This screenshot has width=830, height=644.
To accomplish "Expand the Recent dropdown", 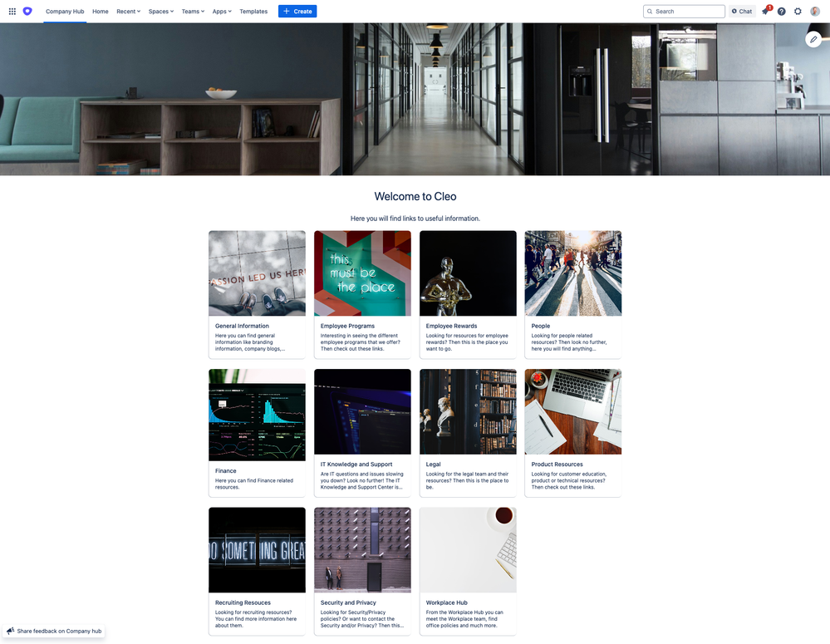I will [x=128, y=11].
